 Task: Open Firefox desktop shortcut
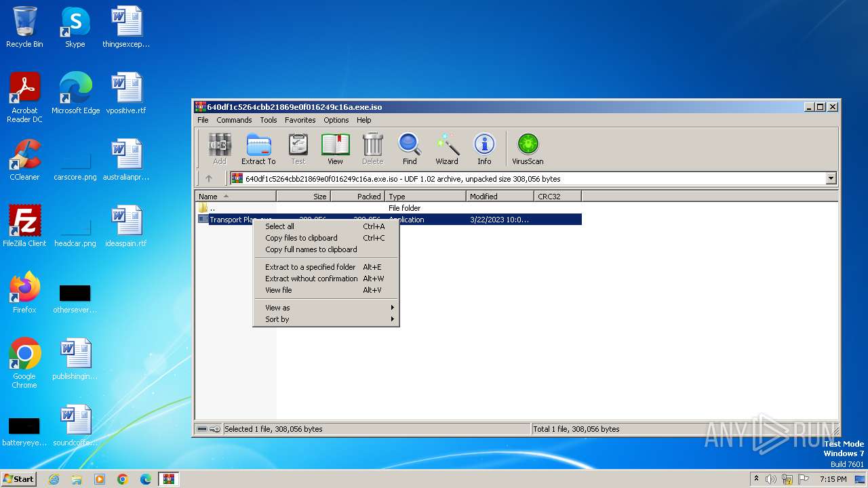pos(24,293)
